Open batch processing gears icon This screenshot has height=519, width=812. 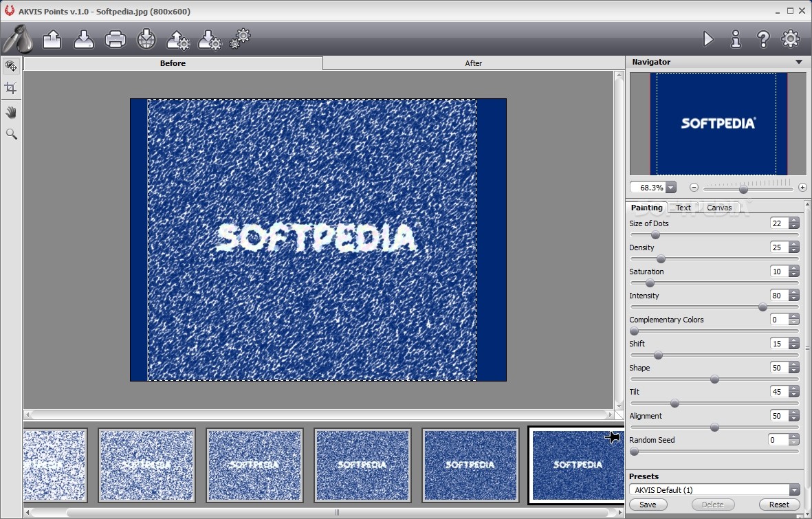pos(240,39)
